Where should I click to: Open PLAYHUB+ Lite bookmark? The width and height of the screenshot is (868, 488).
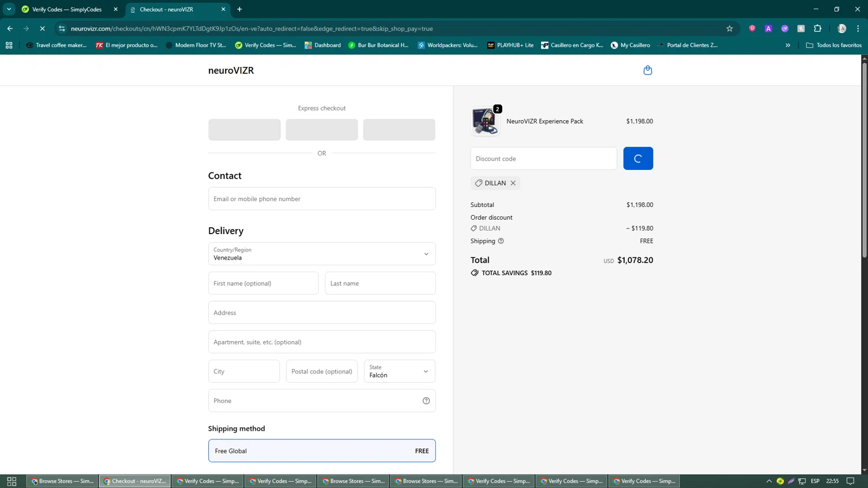pyautogui.click(x=510, y=45)
